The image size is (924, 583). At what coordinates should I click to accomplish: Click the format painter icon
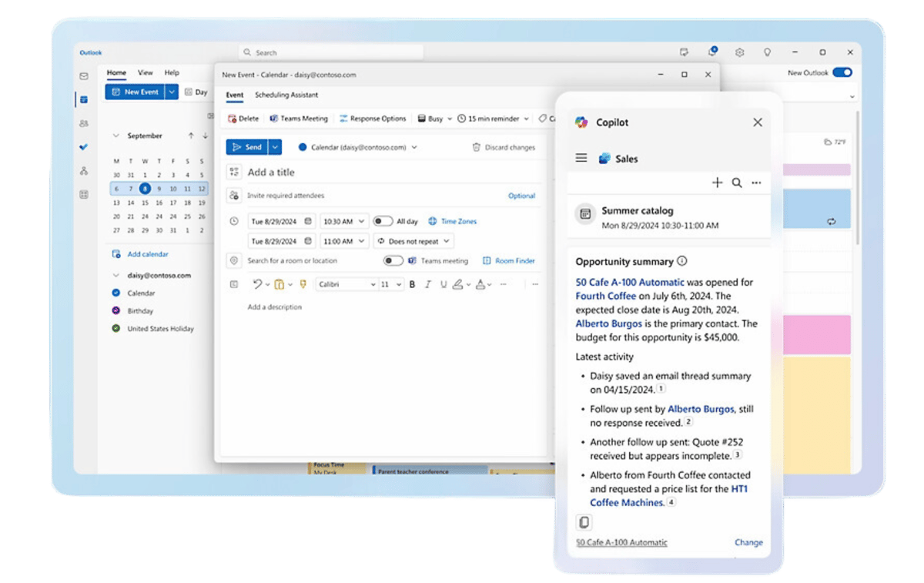coord(303,284)
